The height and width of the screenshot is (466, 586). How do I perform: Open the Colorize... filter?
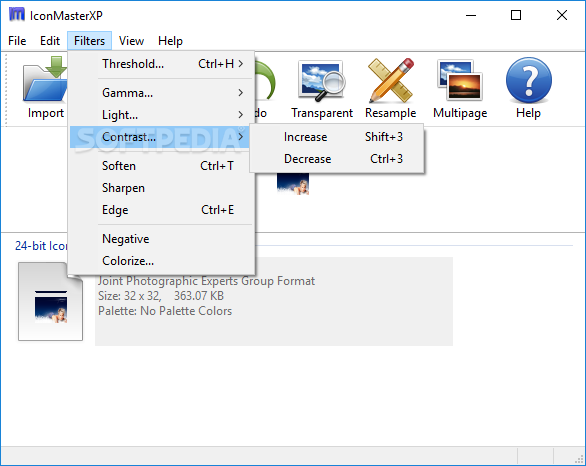tap(161, 261)
